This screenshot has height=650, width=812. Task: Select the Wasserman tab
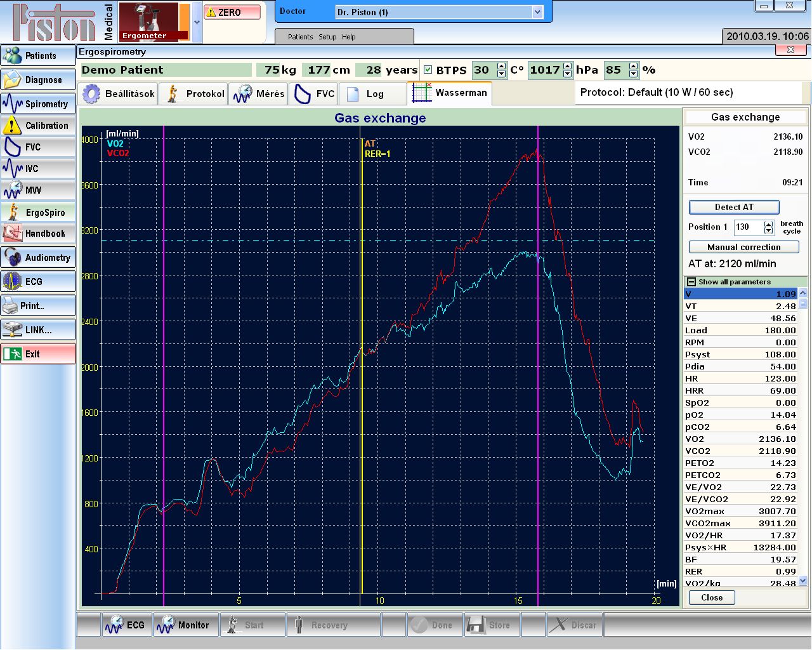pos(450,93)
